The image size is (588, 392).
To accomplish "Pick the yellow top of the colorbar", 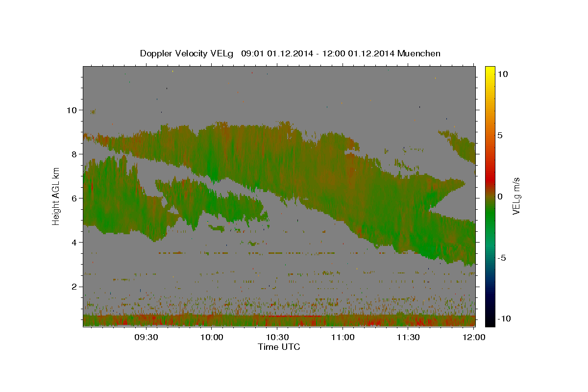I will (490, 71).
